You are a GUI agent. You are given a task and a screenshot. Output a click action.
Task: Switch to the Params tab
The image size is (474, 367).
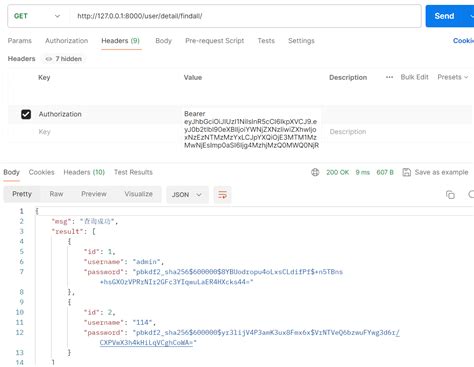point(20,41)
